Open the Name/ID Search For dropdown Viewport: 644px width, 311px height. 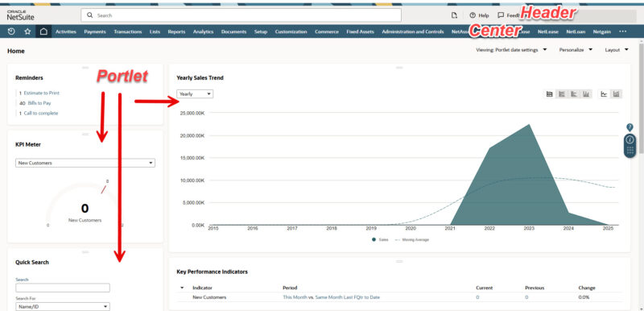pyautogui.click(x=63, y=306)
